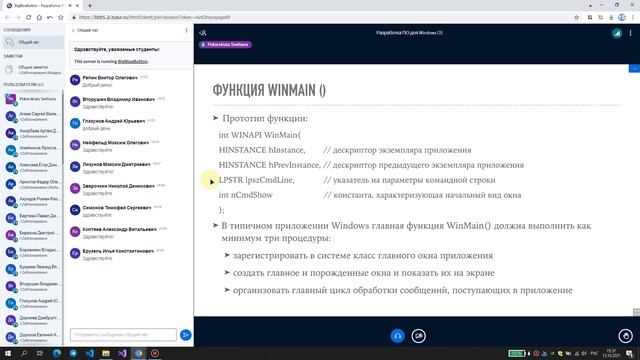This screenshot has height=360, width=640.
Task: Click the browser back arrow
Action: (x=7, y=18)
